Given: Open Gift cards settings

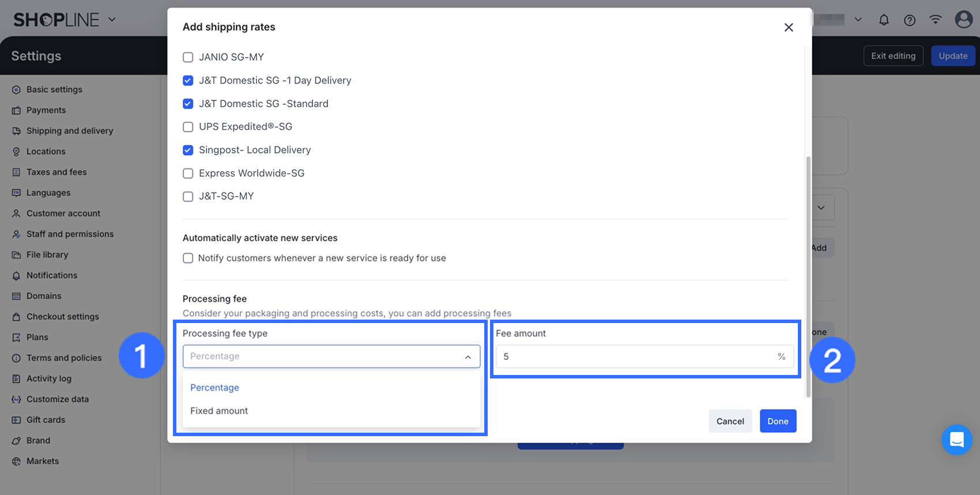Looking at the screenshot, I should (46, 420).
